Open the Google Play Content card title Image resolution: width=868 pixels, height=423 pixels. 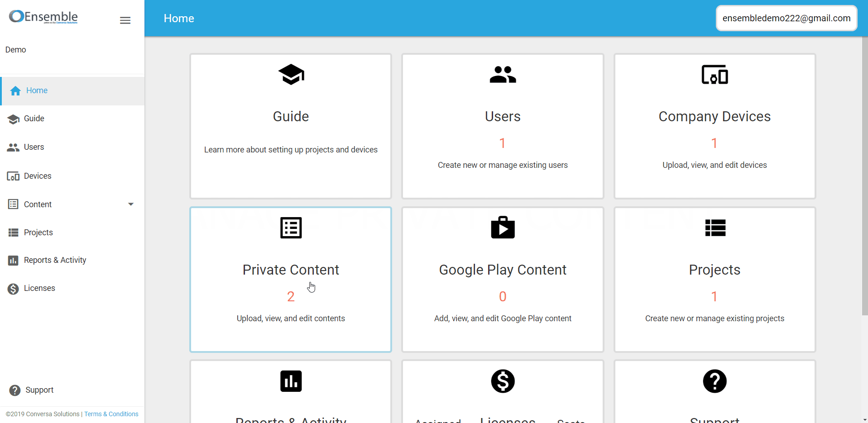click(x=503, y=270)
